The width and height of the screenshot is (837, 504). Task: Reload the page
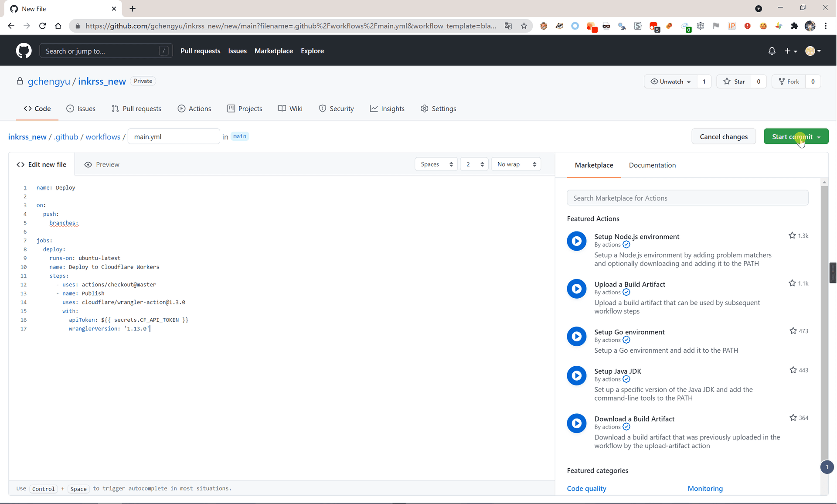coord(42,26)
